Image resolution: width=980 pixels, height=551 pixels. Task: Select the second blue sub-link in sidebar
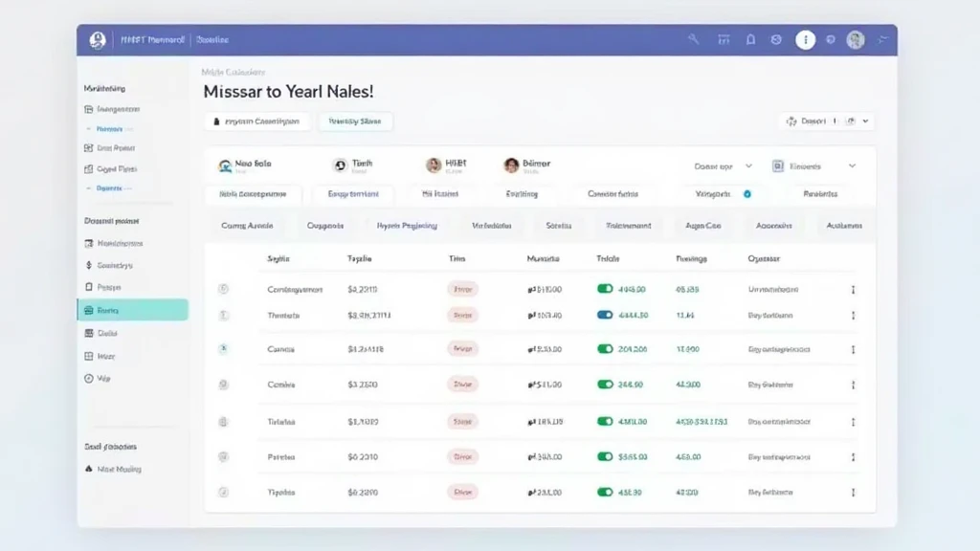pyautogui.click(x=109, y=188)
